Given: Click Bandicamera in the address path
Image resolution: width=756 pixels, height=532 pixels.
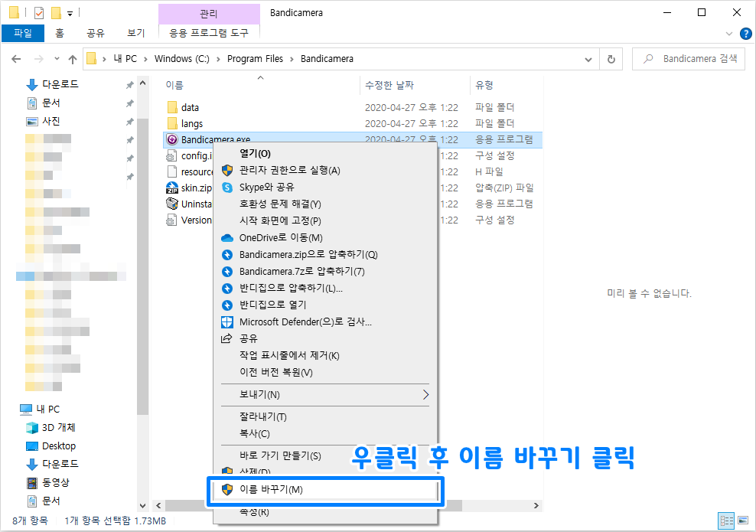Looking at the screenshot, I should (x=327, y=59).
